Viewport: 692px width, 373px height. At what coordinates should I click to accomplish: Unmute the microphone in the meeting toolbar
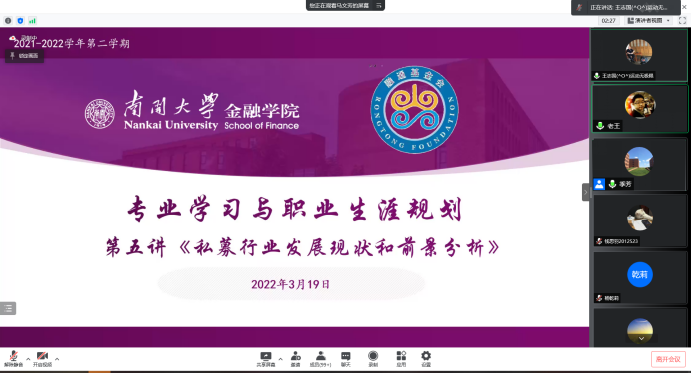13,359
